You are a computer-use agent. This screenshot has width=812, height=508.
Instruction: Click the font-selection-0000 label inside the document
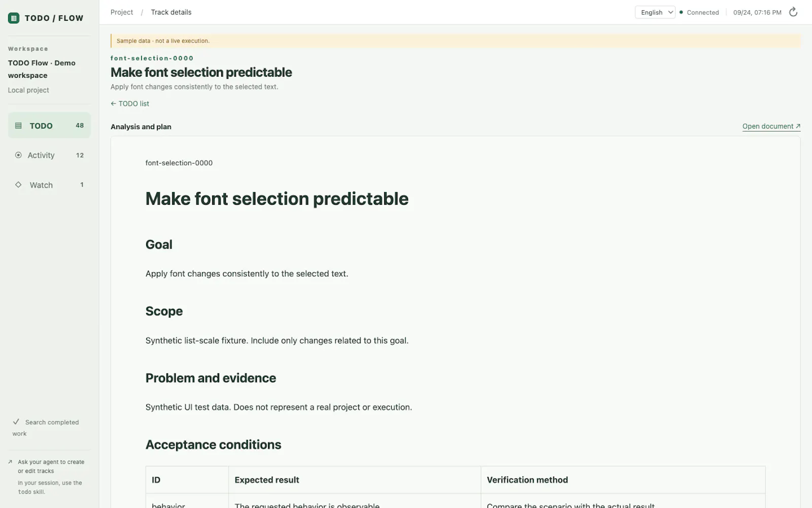[x=179, y=163]
